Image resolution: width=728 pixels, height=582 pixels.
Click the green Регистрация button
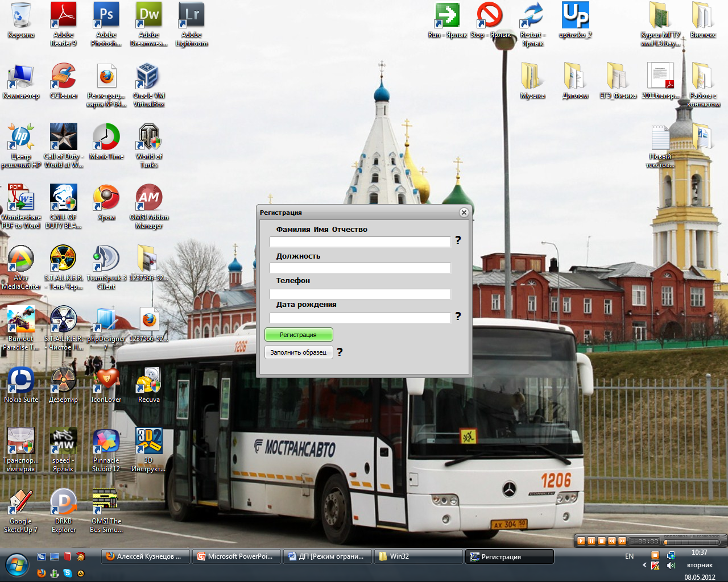coord(299,335)
